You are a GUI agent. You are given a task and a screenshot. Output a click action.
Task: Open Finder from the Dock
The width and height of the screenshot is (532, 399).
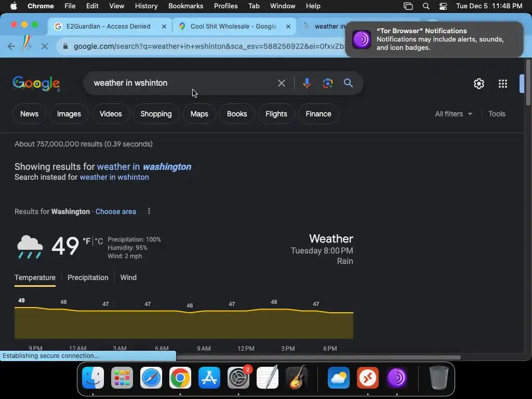coord(93,377)
